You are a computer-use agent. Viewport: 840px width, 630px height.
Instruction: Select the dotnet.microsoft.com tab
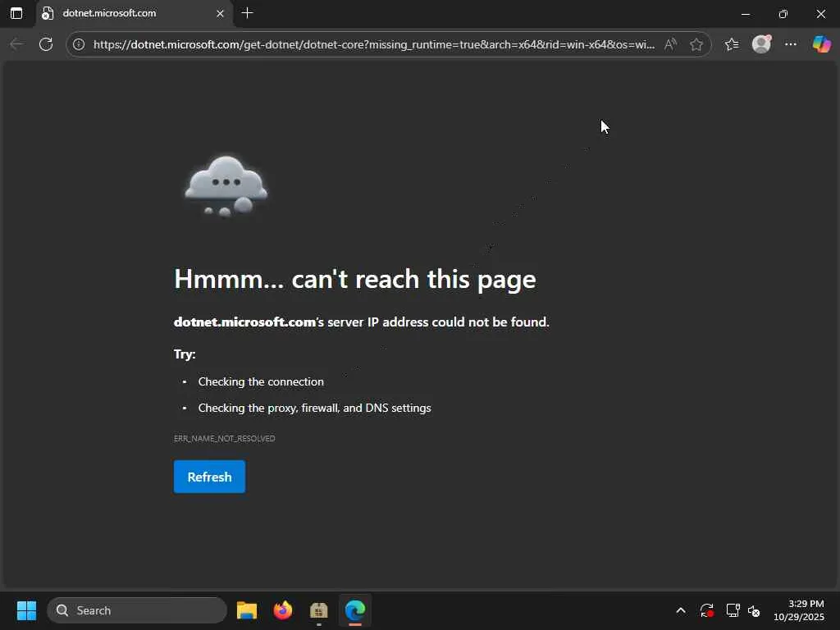coord(134,13)
